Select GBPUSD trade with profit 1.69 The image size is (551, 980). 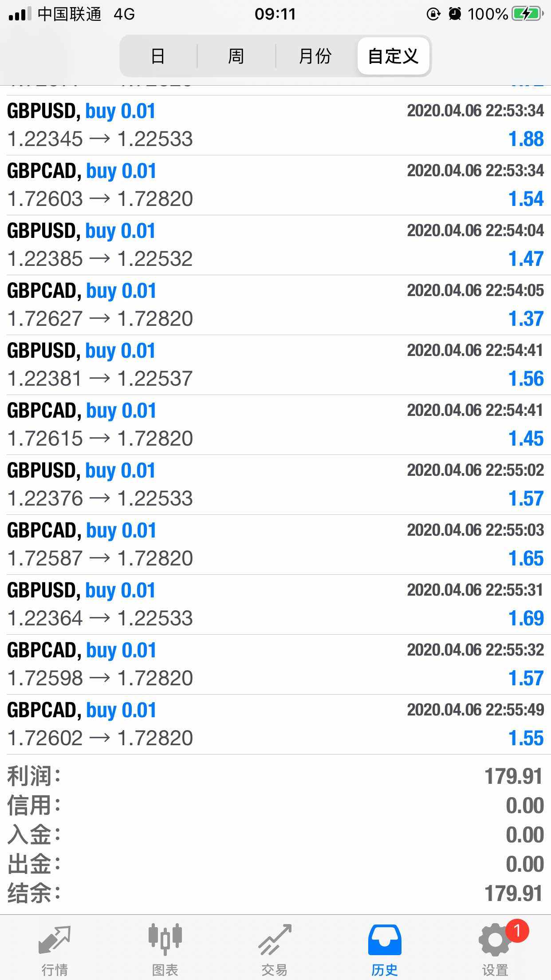(x=275, y=605)
